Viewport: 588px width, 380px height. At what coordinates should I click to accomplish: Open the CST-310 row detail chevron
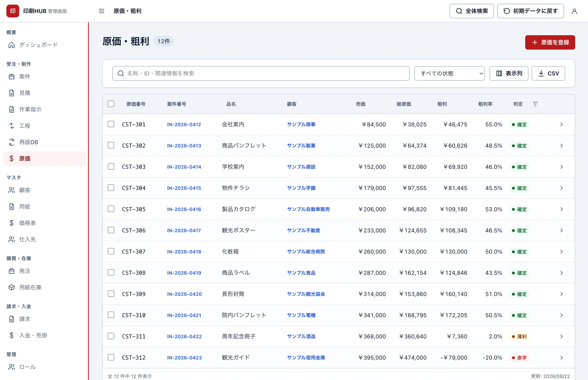coord(561,316)
